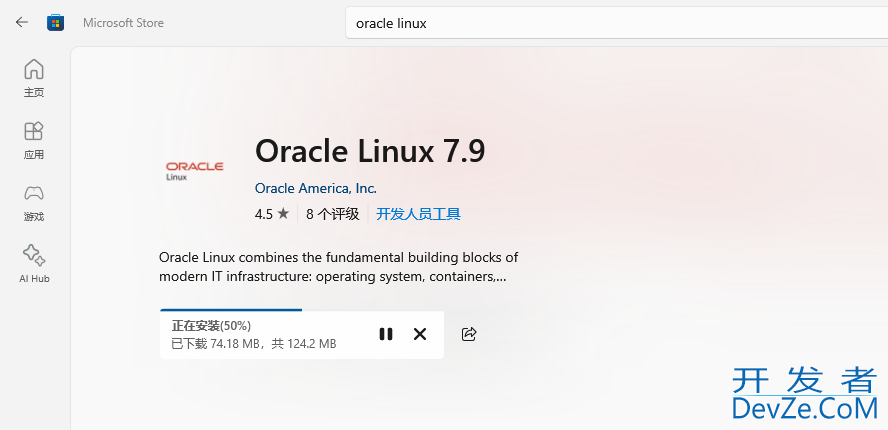The width and height of the screenshot is (888, 430).
Task: Open the 游戏 (Gaming) section
Action: click(34, 201)
